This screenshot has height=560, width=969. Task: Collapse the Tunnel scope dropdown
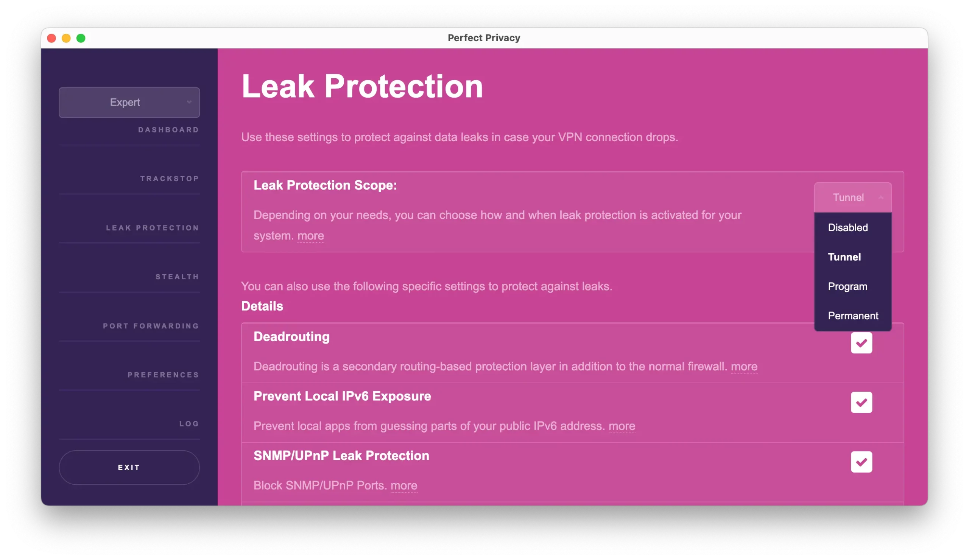click(x=852, y=197)
